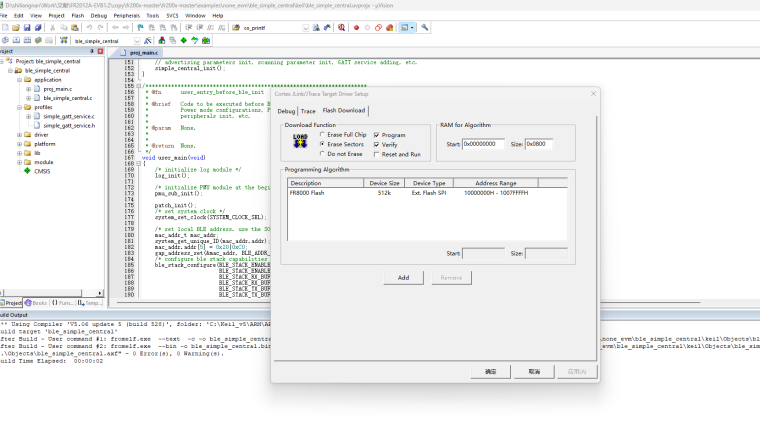This screenshot has height=425, width=760.
Task: Click the RAM Start address field
Action: tap(483, 144)
